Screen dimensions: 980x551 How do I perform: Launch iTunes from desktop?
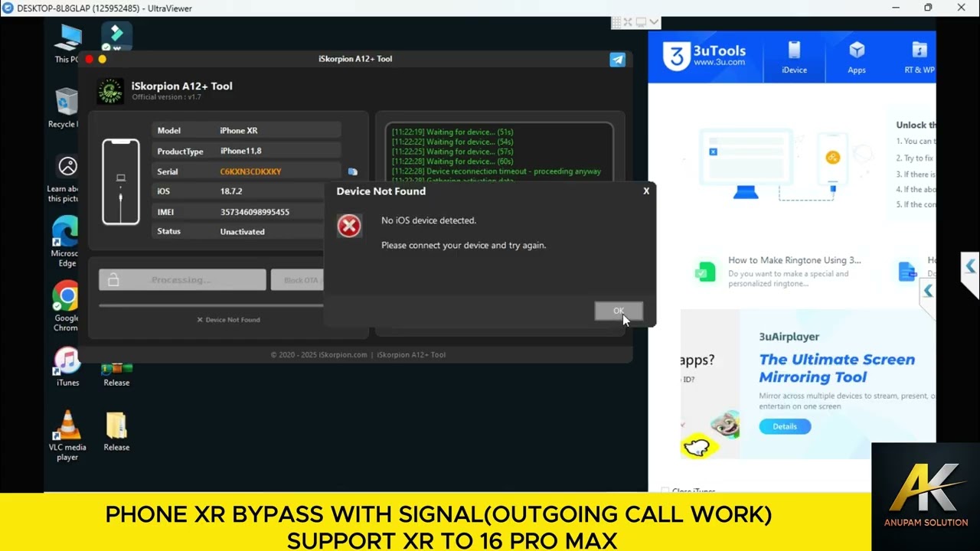[67, 367]
